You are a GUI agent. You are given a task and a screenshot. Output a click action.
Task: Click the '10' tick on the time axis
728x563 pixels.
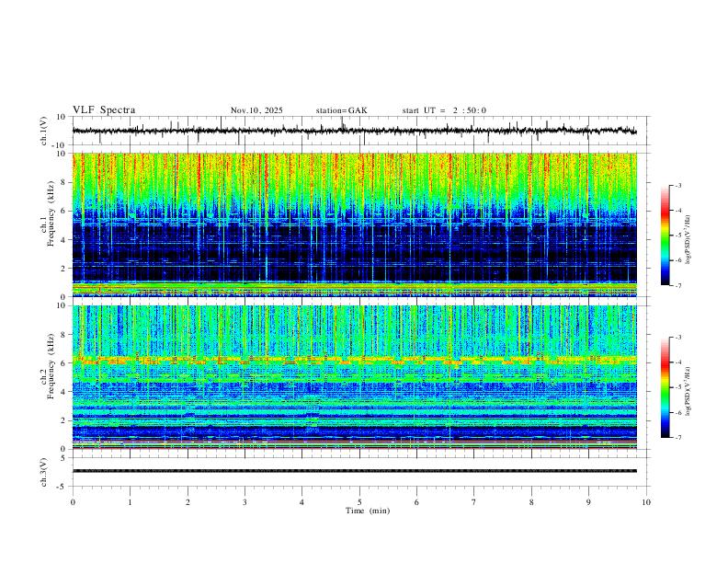[646, 502]
